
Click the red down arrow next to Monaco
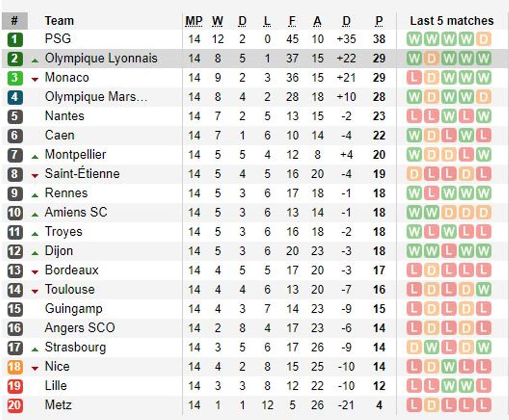34,79
